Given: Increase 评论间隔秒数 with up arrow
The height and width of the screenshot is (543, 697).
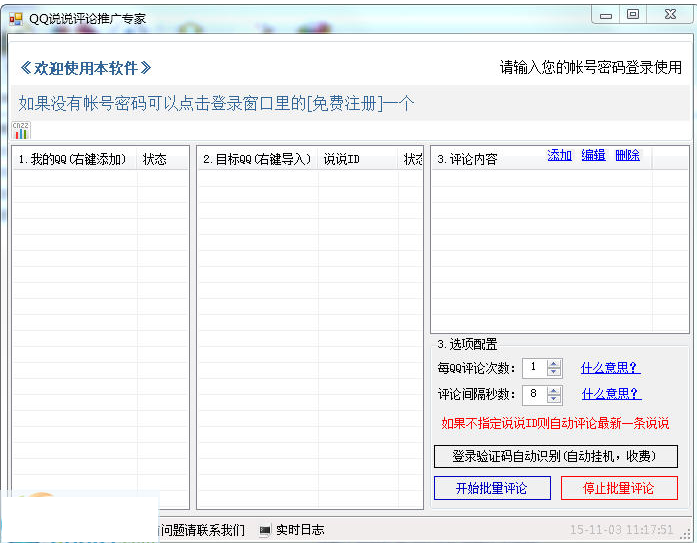Looking at the screenshot, I should tap(554, 390).
